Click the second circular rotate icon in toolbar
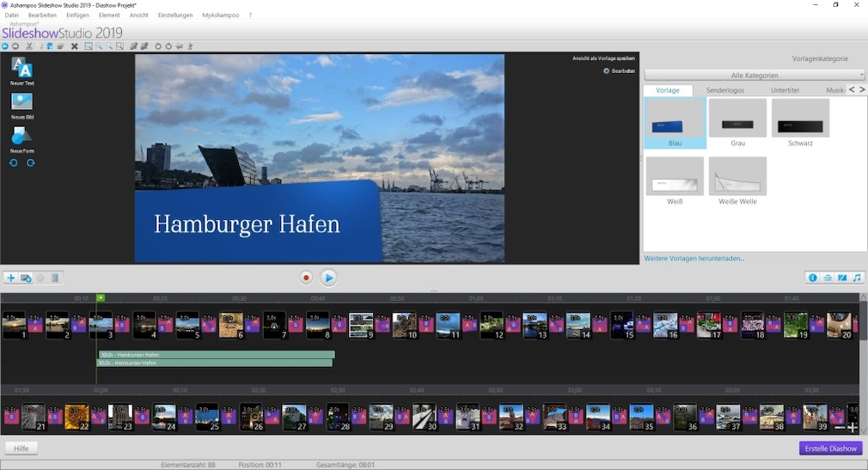The height and width of the screenshot is (470, 868). coord(168,46)
